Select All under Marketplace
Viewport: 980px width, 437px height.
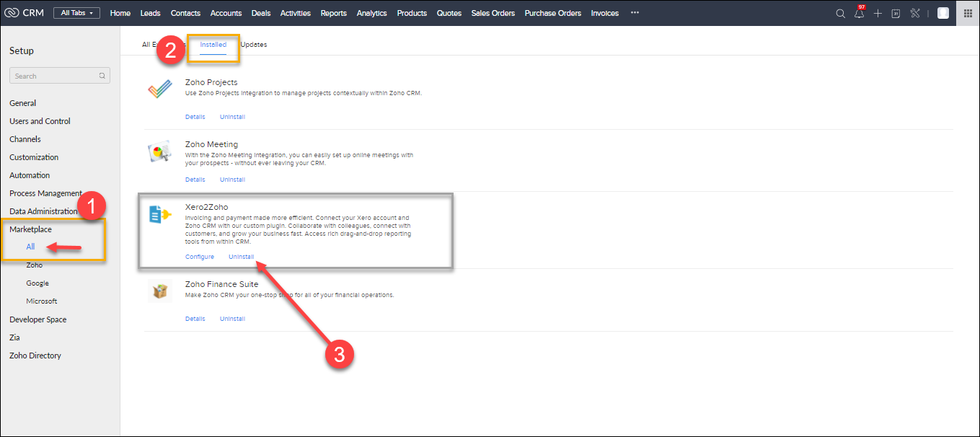tap(31, 247)
